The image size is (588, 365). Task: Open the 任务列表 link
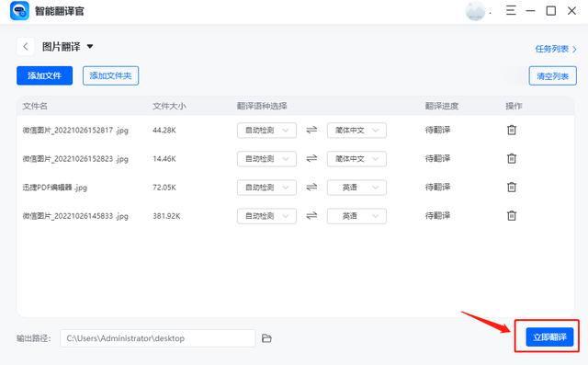(556, 49)
